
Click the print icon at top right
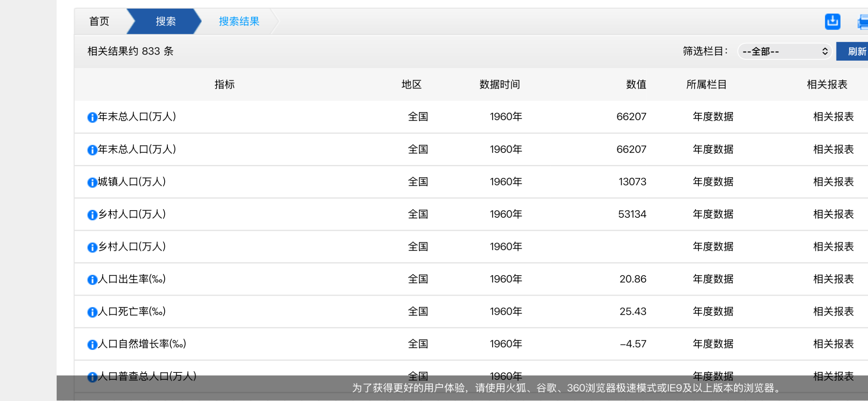point(863,22)
